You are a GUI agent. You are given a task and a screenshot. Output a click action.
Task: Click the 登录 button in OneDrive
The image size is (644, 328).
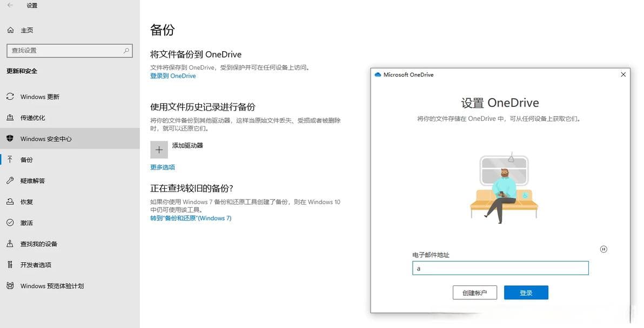526,293
